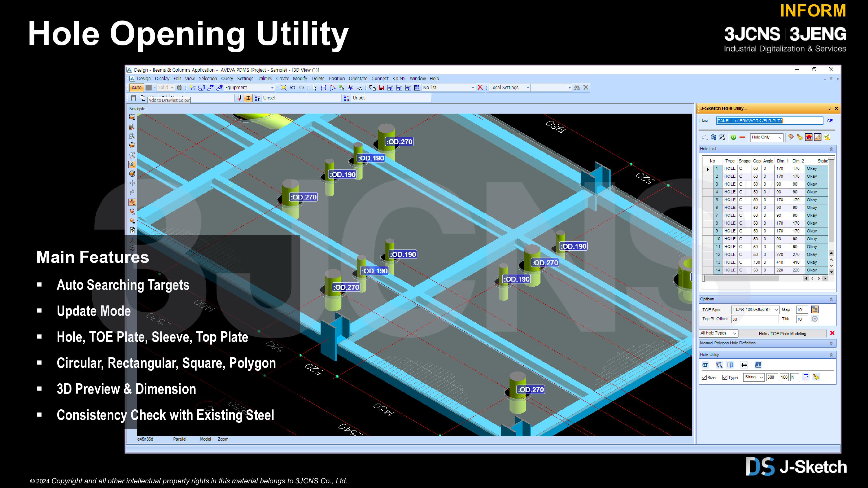Click the dashed selection squares icon
Image resolution: width=868 pixels, height=488 pixels.
722,137
